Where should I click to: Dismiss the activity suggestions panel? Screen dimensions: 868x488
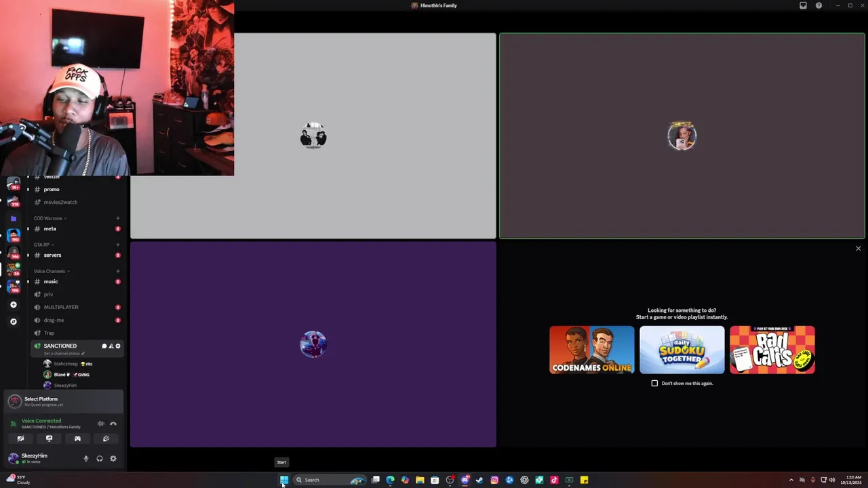(859, 249)
